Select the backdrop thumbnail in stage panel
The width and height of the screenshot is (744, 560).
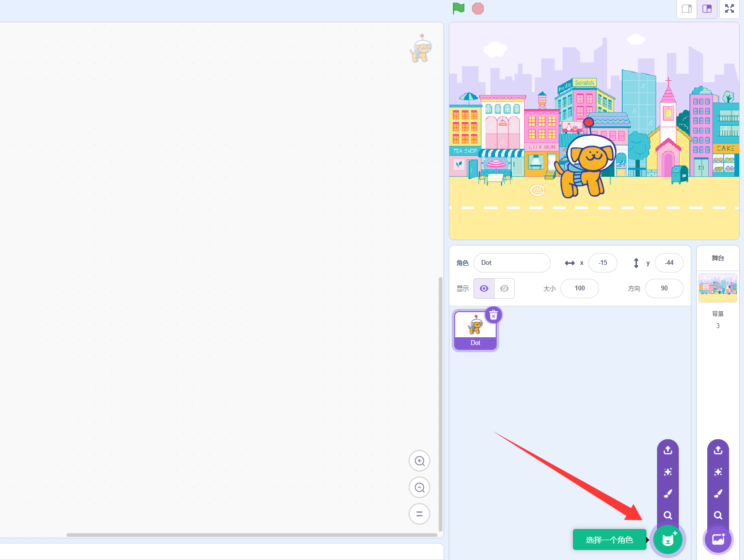[717, 287]
